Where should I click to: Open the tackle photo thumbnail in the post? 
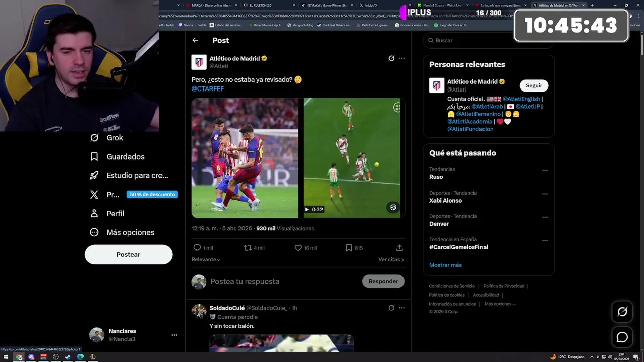pos(245,158)
